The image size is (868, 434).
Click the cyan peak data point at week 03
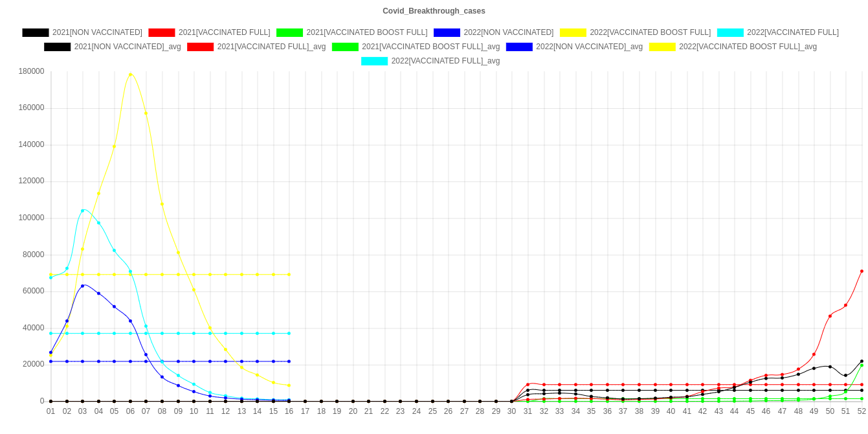(83, 211)
